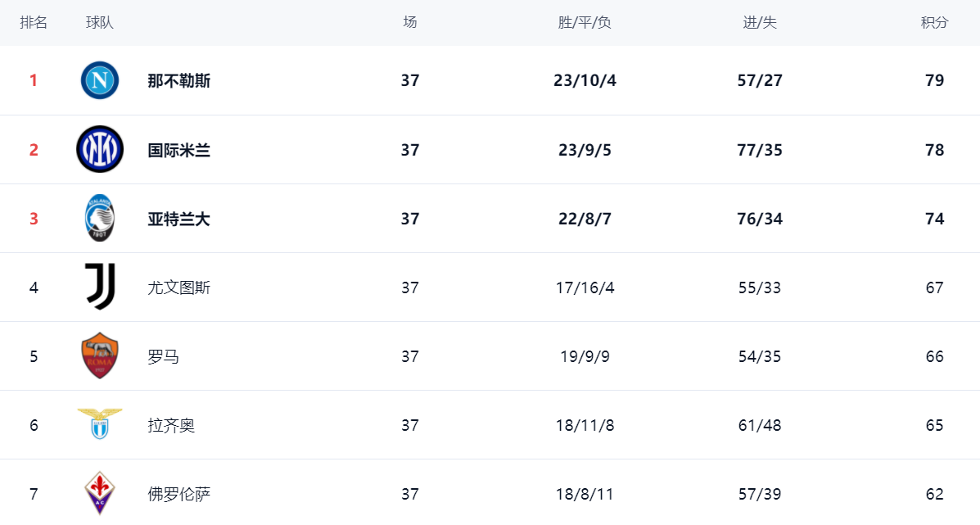Image resolution: width=980 pixels, height=525 pixels.
Task: Click the 尤文图斯 team name
Action: point(178,287)
